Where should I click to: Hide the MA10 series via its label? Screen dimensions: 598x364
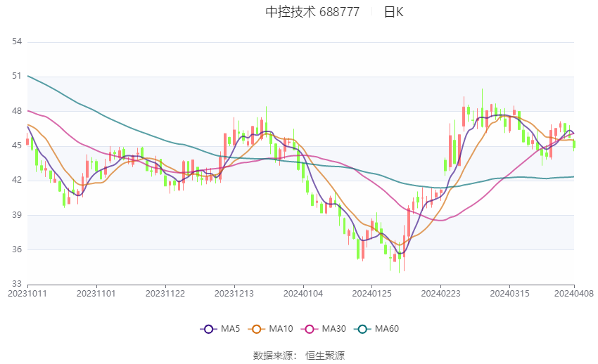(281, 329)
